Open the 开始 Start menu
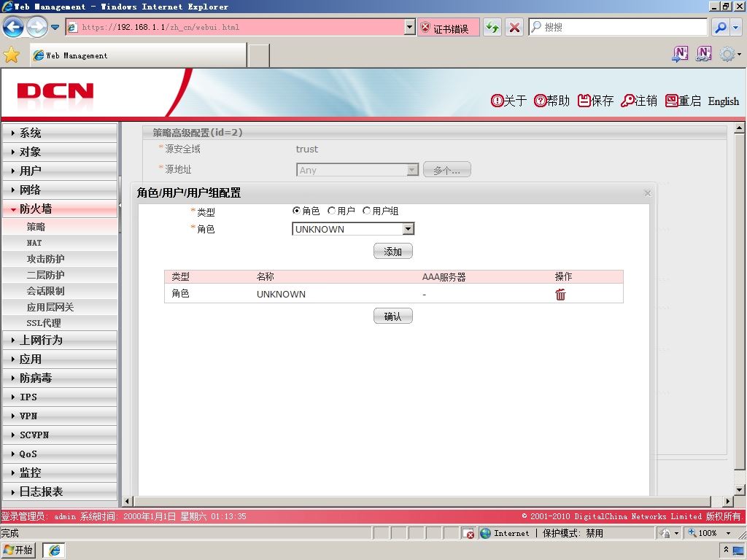Viewport: 747px width, 560px height. [x=18, y=550]
